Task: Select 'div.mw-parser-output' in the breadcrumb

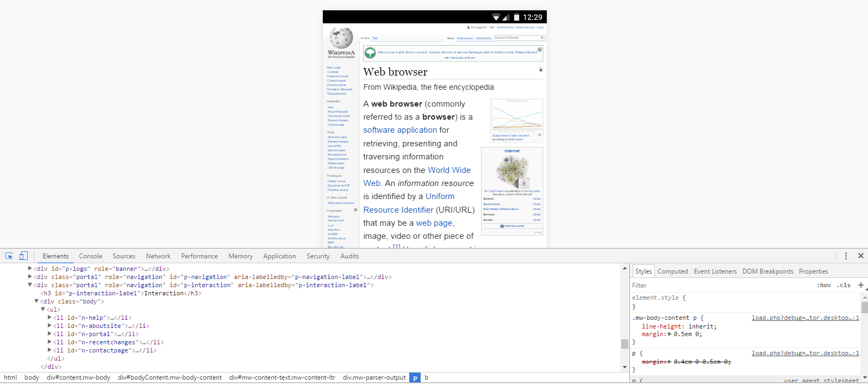Action: (374, 377)
